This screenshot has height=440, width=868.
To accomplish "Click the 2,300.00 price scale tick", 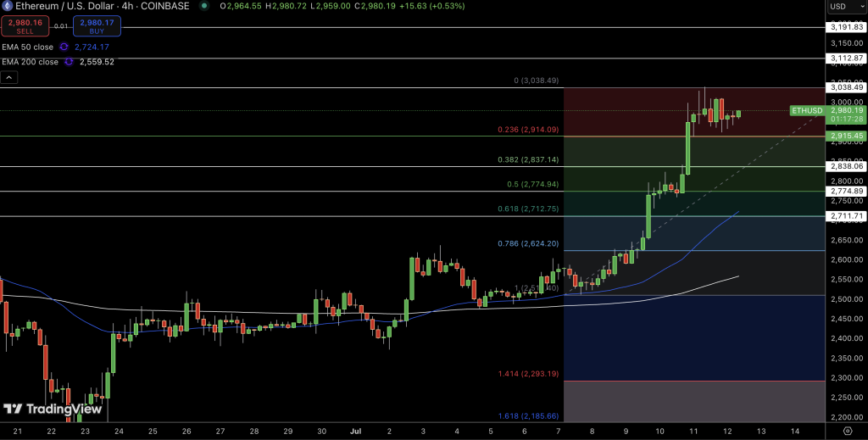I will (x=847, y=378).
